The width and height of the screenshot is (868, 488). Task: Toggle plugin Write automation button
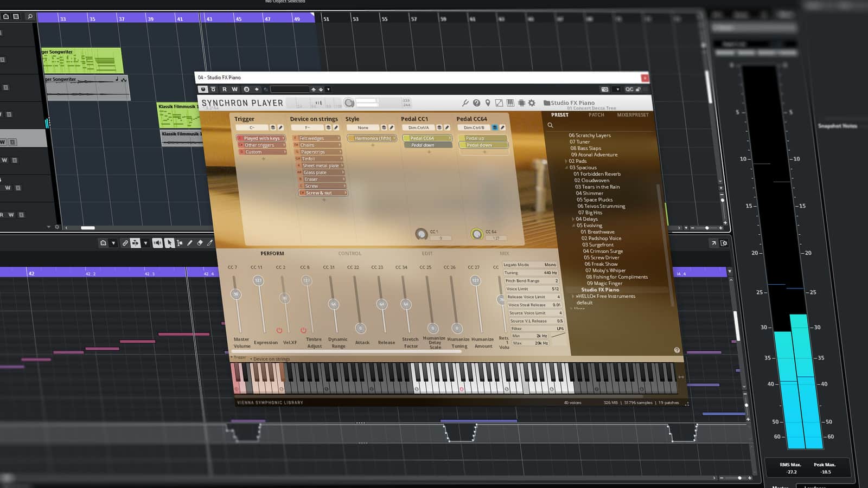click(234, 89)
